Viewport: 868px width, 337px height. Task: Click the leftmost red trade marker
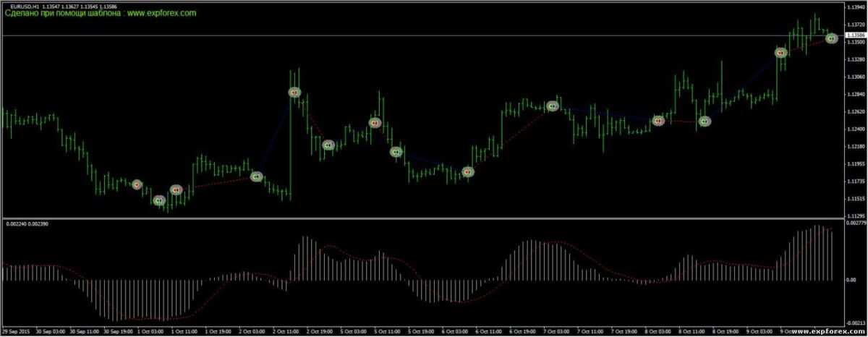[137, 184]
